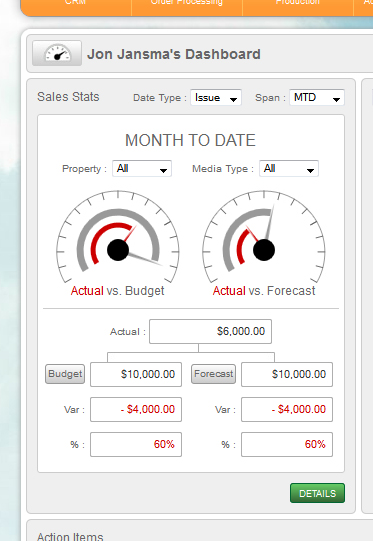Click the dashboard gauge icon button
Viewport: 373px width, 541px height.
coord(57,53)
